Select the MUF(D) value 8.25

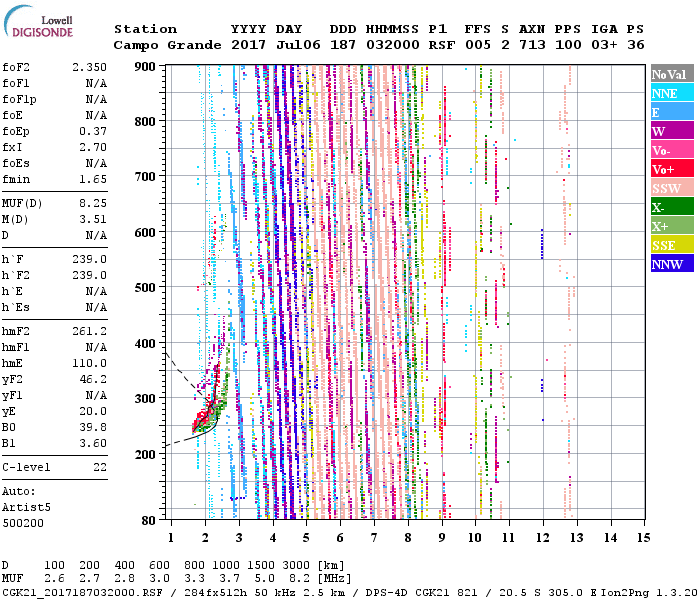pos(92,202)
